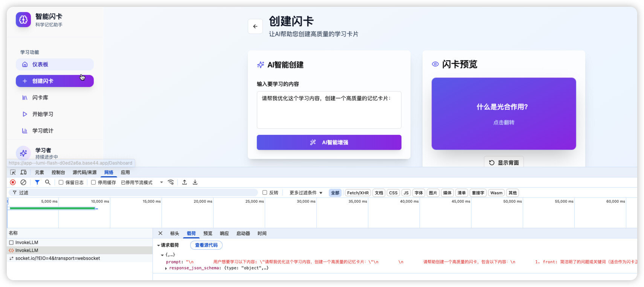This screenshot has height=287, width=644.
Task: Clear the network log with the clear icon
Action: pos(23,182)
